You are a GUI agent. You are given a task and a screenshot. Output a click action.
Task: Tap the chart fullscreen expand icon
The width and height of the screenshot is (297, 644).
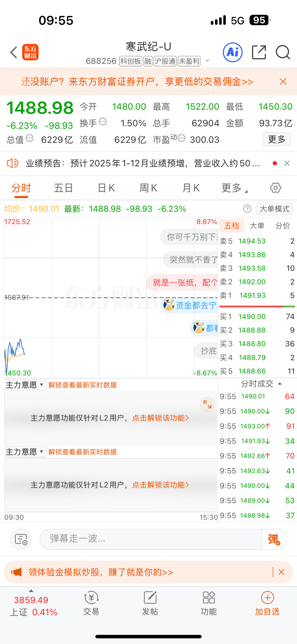point(208,405)
